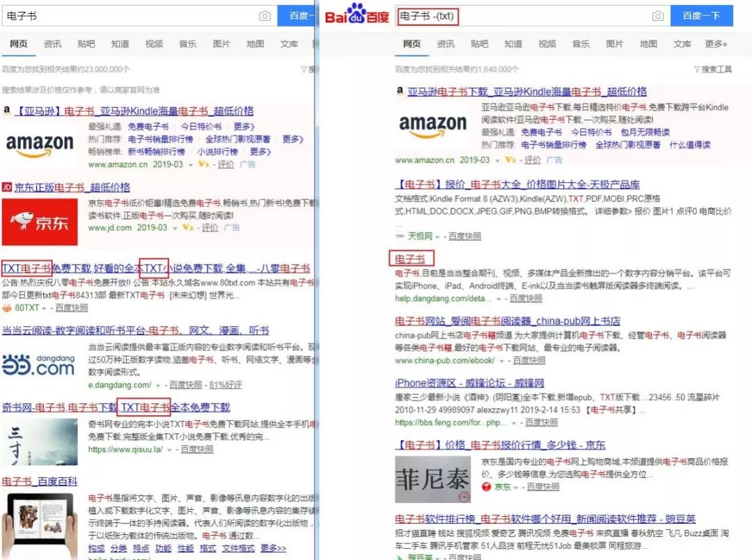Open 亚马逊电子书下载 result link in right window
752x560 pixels.
(527, 91)
